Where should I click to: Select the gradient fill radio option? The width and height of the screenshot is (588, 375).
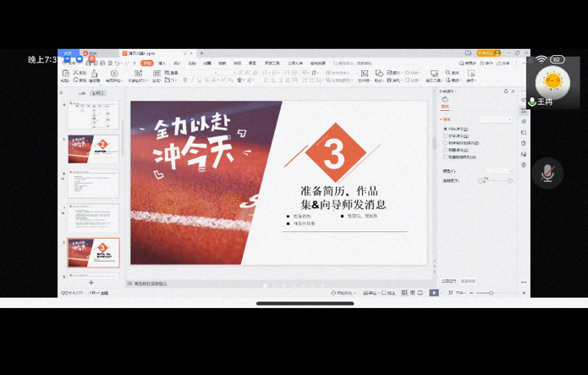(446, 135)
